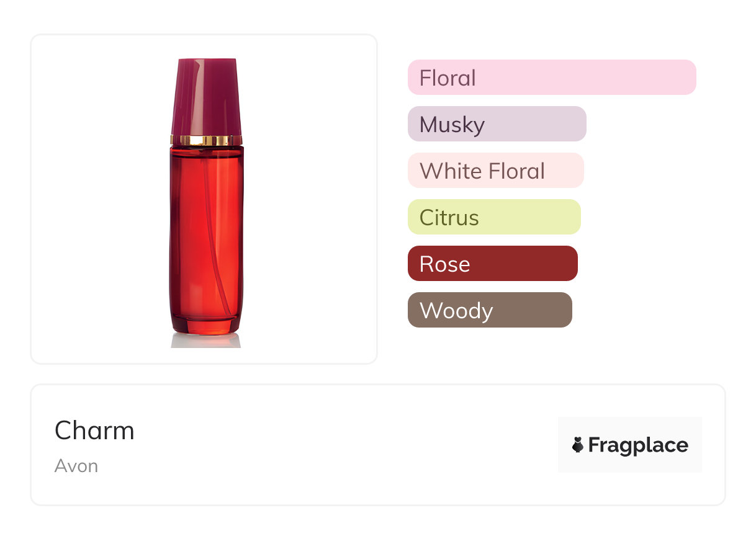Select the mauve Musky accord bar
This screenshot has height=536, width=756.
click(497, 124)
